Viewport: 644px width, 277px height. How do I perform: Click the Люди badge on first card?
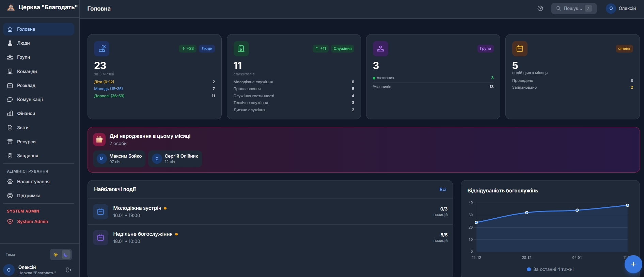point(207,48)
